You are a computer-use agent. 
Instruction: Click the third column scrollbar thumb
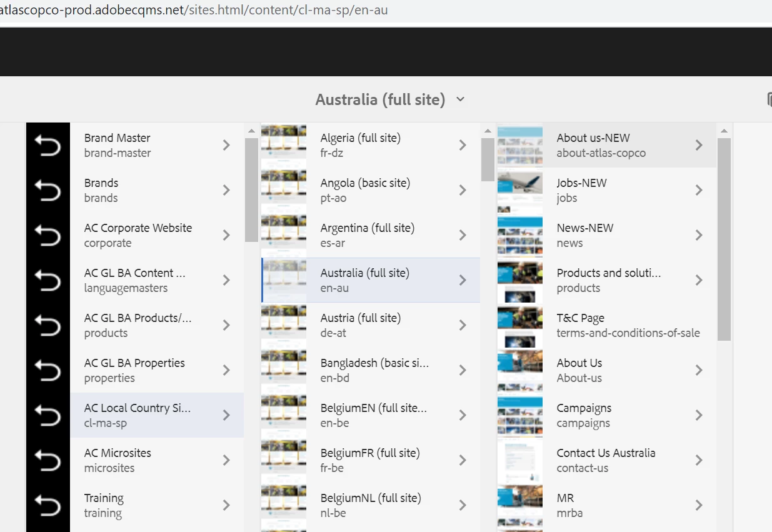(x=724, y=239)
